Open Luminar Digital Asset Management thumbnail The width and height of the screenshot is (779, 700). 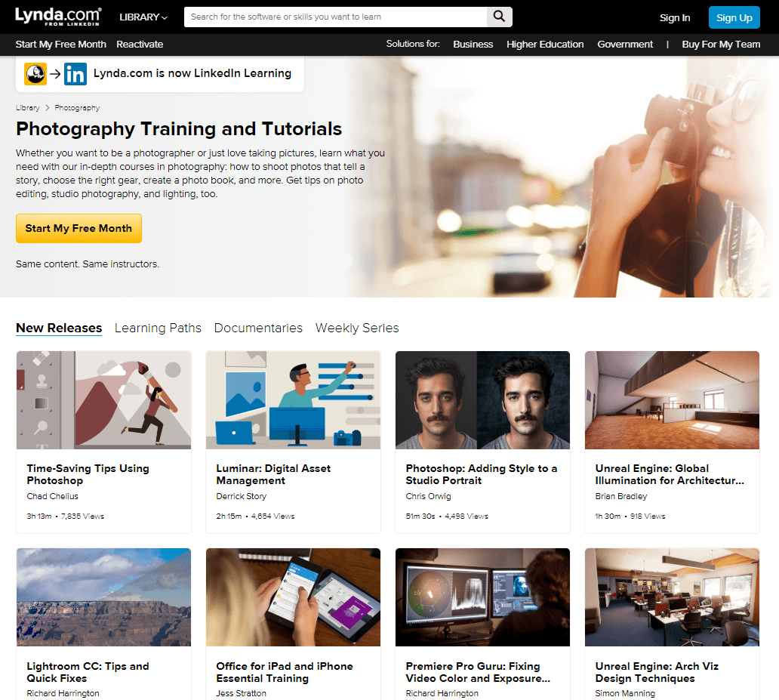293,400
